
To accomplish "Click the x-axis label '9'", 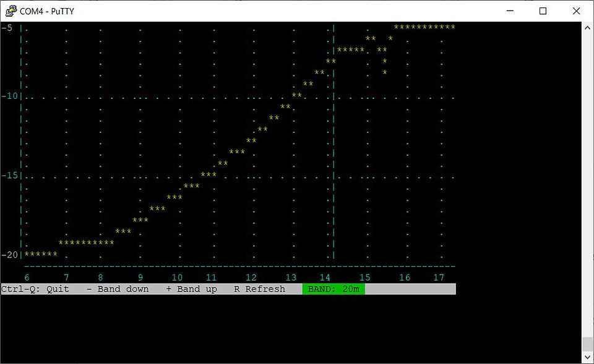I will coord(140,277).
